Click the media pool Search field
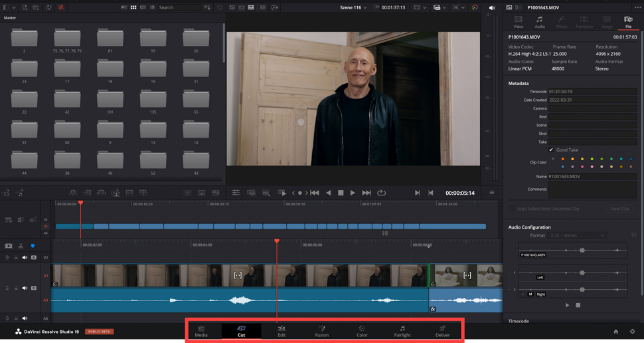The image size is (644, 343). [178, 7]
